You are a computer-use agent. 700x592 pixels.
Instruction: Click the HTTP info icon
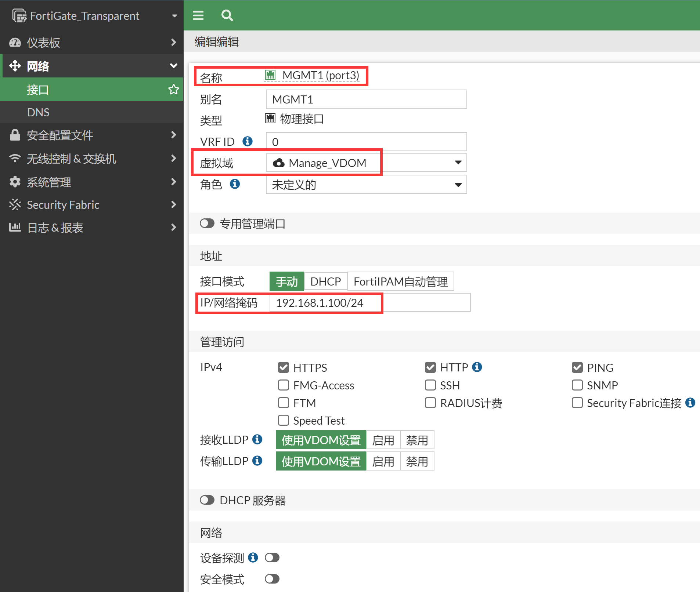coord(477,367)
